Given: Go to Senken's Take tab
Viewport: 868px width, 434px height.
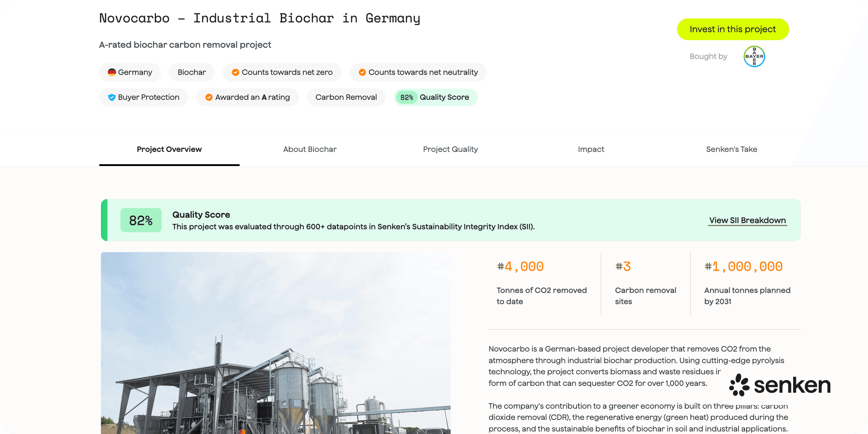Looking at the screenshot, I should click(x=731, y=149).
